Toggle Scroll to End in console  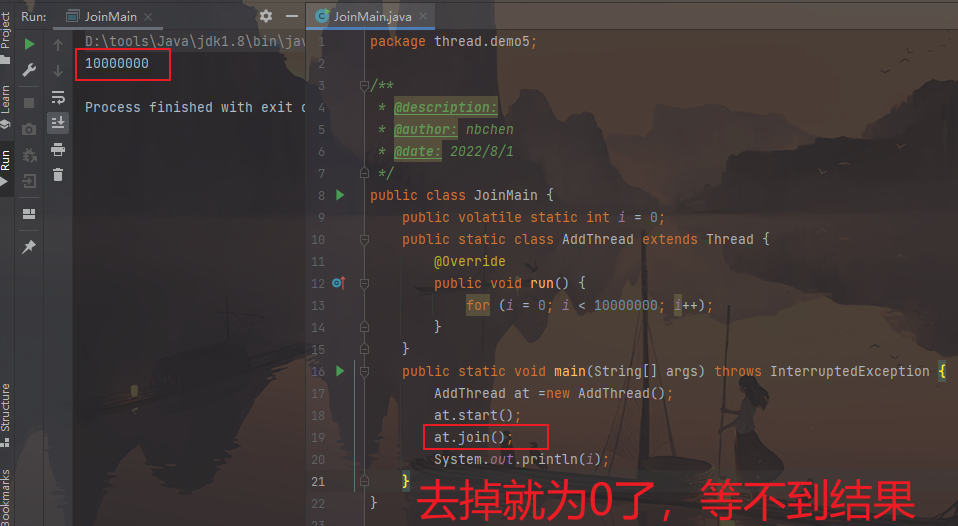[x=58, y=122]
